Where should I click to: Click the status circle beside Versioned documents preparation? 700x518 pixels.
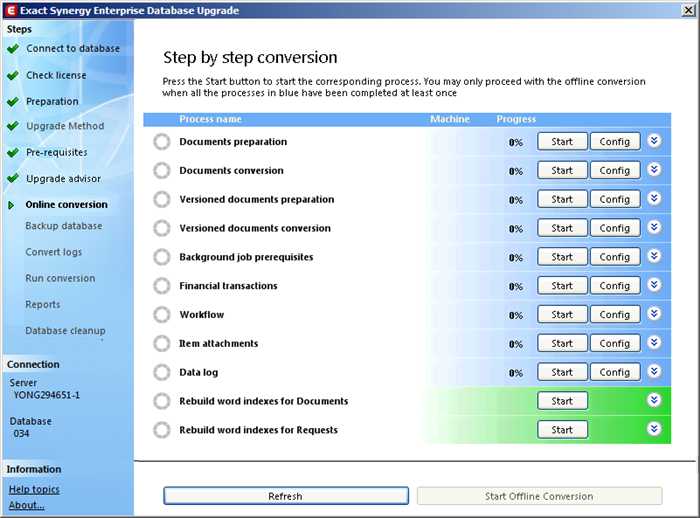pyautogui.click(x=162, y=200)
